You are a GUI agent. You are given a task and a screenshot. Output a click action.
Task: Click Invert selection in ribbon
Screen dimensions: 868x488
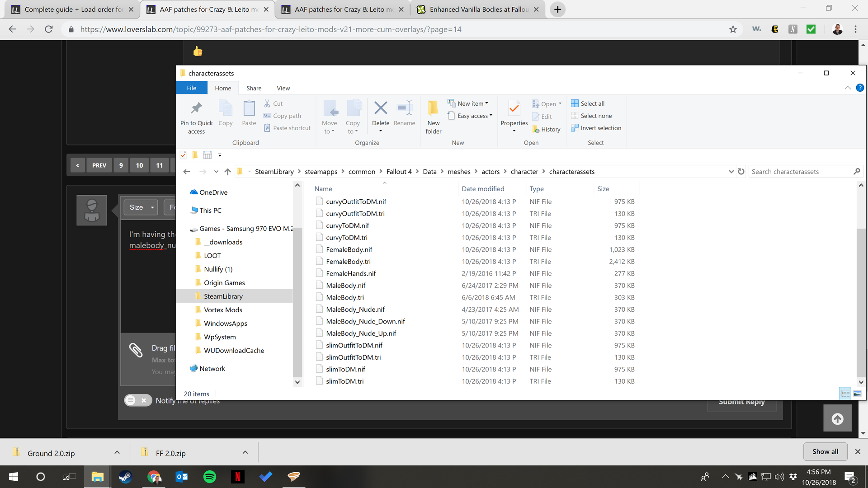tap(596, 128)
